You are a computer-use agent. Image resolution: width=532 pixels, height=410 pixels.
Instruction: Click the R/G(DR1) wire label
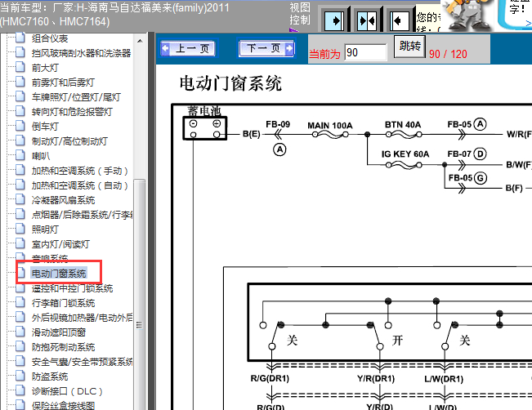270,378
